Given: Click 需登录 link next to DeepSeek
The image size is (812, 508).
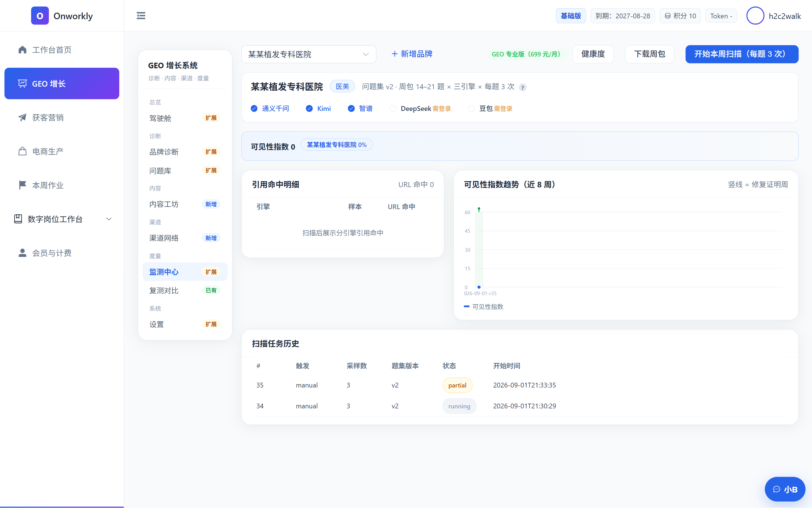Looking at the screenshot, I should (442, 109).
